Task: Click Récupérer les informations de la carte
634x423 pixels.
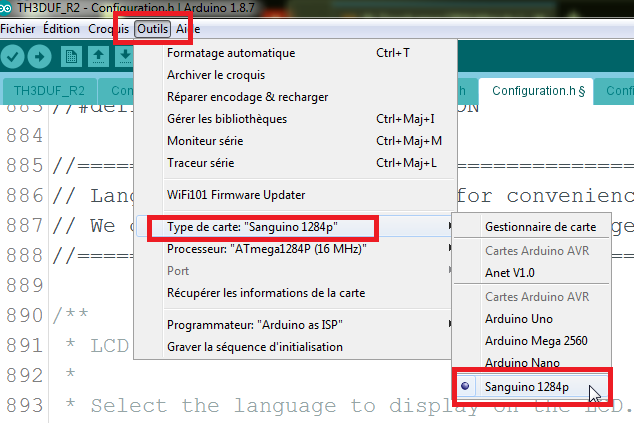Action: (x=295, y=293)
